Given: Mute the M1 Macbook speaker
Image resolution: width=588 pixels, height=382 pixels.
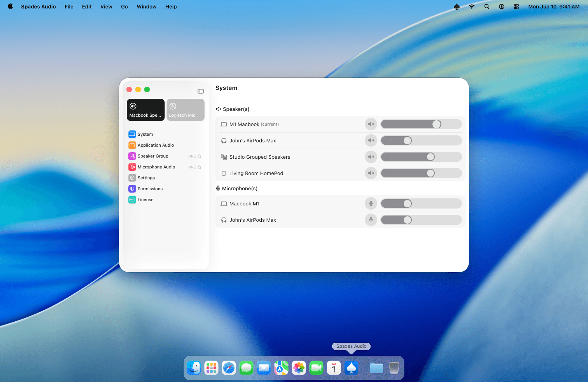Looking at the screenshot, I should pyautogui.click(x=371, y=124).
